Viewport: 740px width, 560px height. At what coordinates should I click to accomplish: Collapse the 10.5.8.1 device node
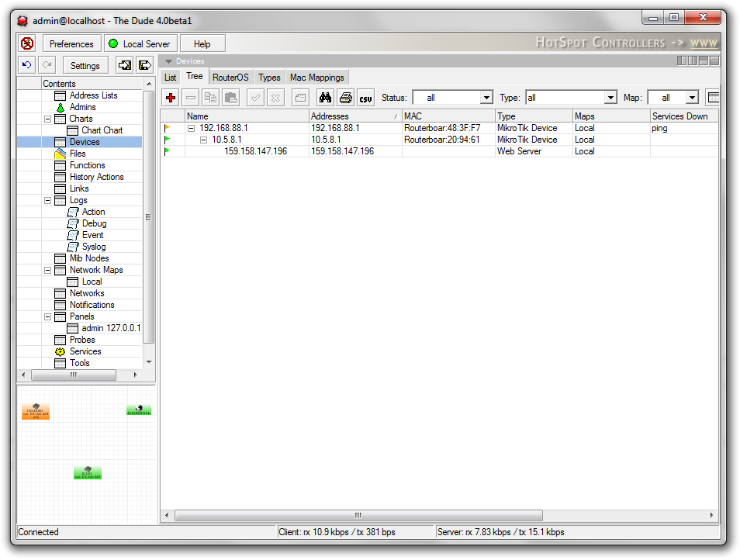(203, 140)
